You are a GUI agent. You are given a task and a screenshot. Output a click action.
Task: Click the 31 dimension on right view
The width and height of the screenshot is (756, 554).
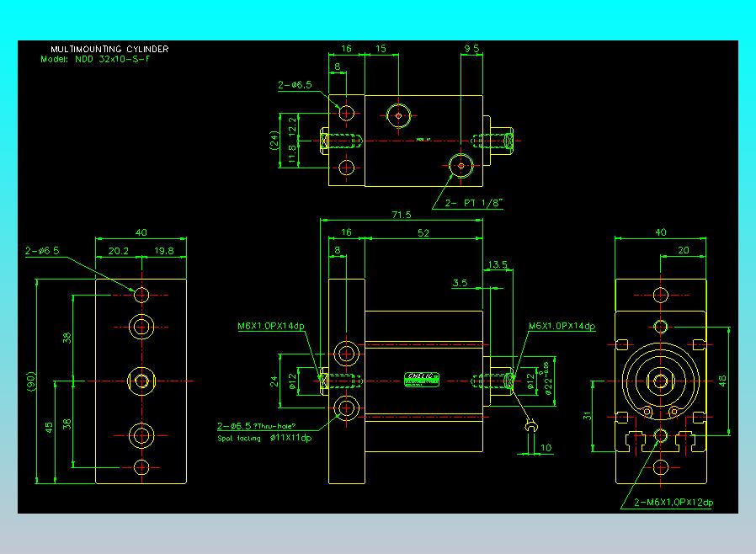[587, 416]
